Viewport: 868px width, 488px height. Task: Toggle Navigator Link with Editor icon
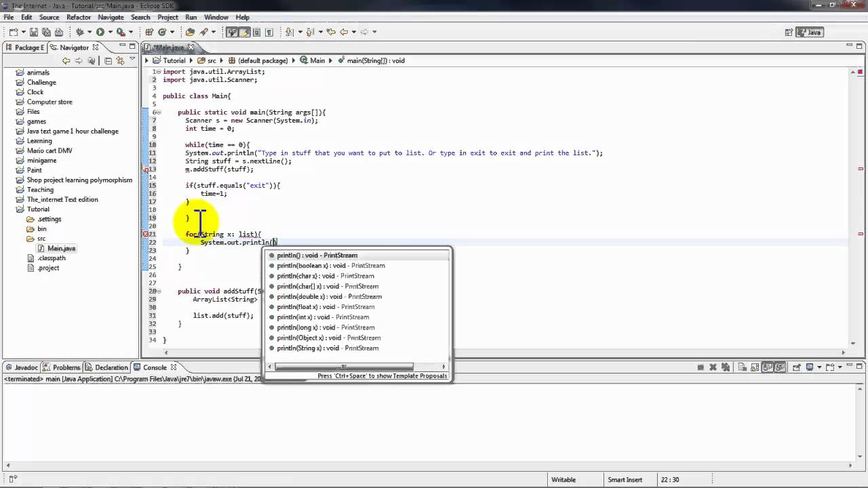click(x=120, y=60)
